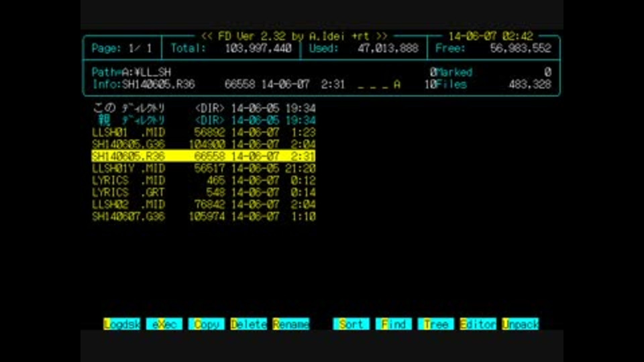644x362 pixels.
Task: Select the Logdsk command in the bottom bar
Action: click(x=121, y=324)
